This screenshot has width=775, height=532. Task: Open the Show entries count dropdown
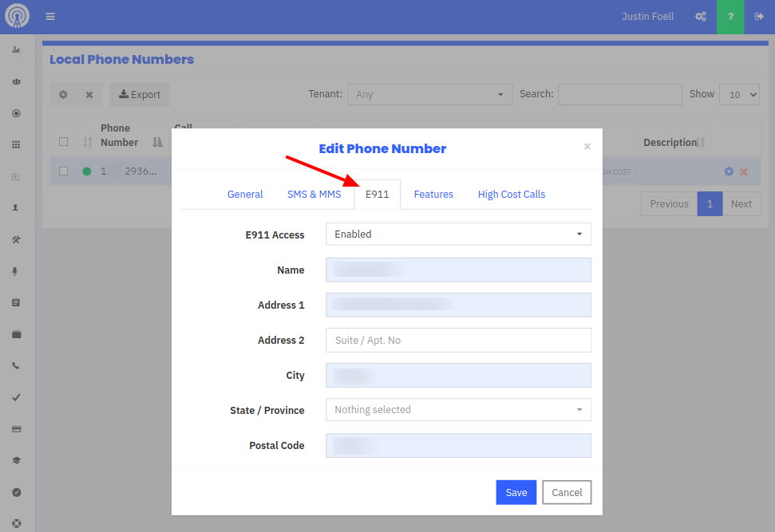point(739,94)
